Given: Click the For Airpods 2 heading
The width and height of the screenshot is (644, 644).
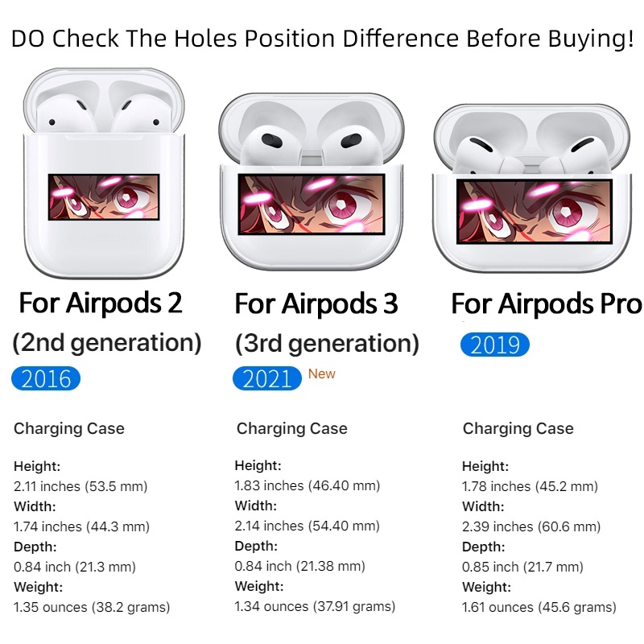Looking at the screenshot, I should (101, 303).
